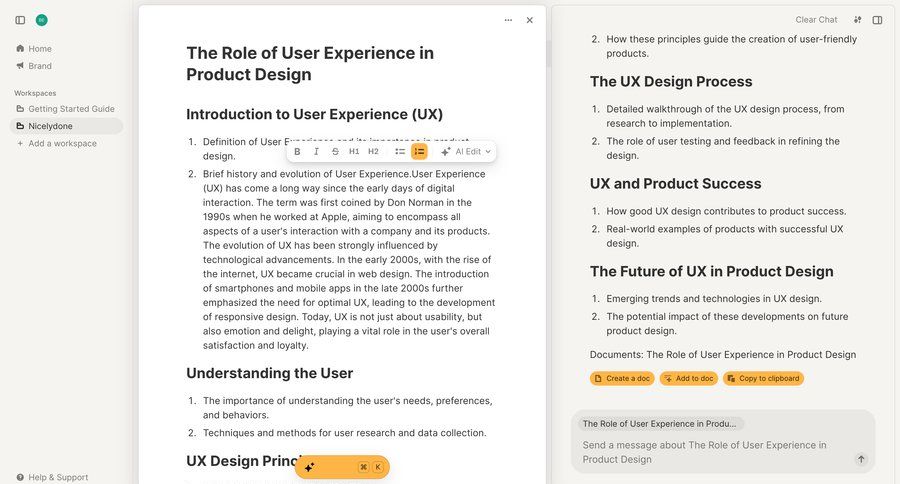
Task: Click 'Emerging trends and technologies in UX design.'
Action: coord(714,299)
